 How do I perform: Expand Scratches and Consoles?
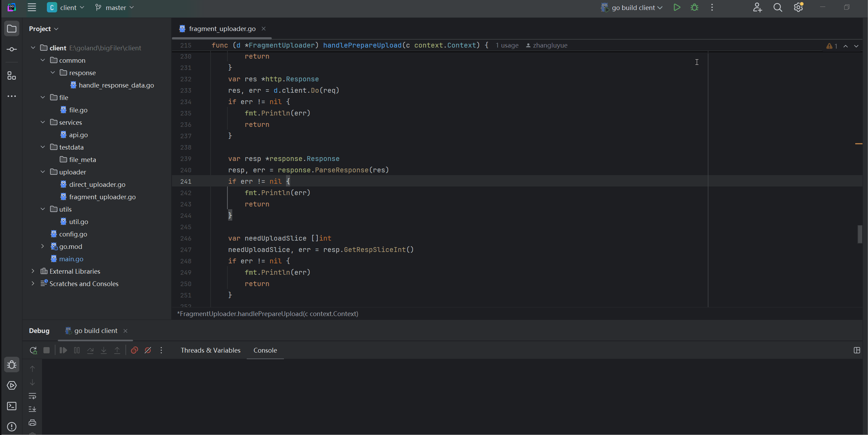33,284
